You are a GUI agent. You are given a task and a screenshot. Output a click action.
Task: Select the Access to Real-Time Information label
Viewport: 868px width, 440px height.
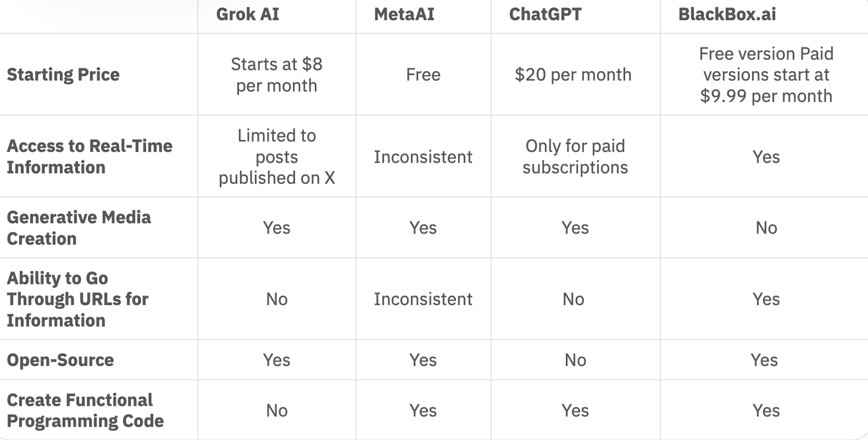tap(89, 157)
